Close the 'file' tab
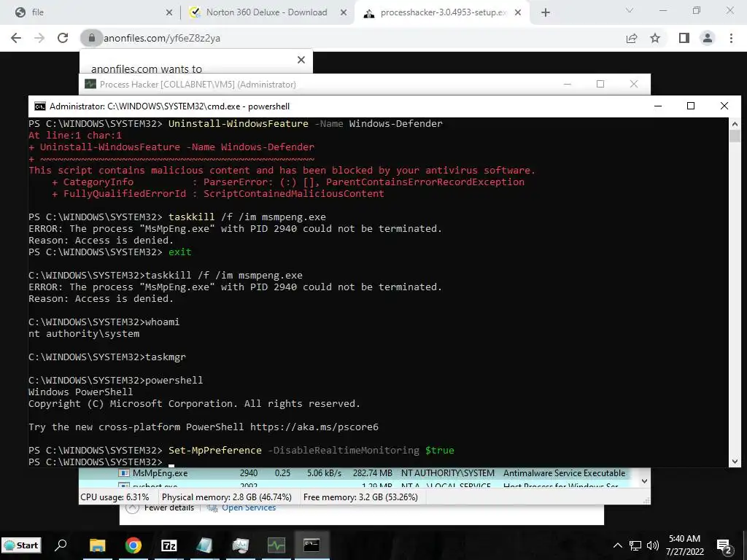The height and width of the screenshot is (560, 747). pos(169,13)
